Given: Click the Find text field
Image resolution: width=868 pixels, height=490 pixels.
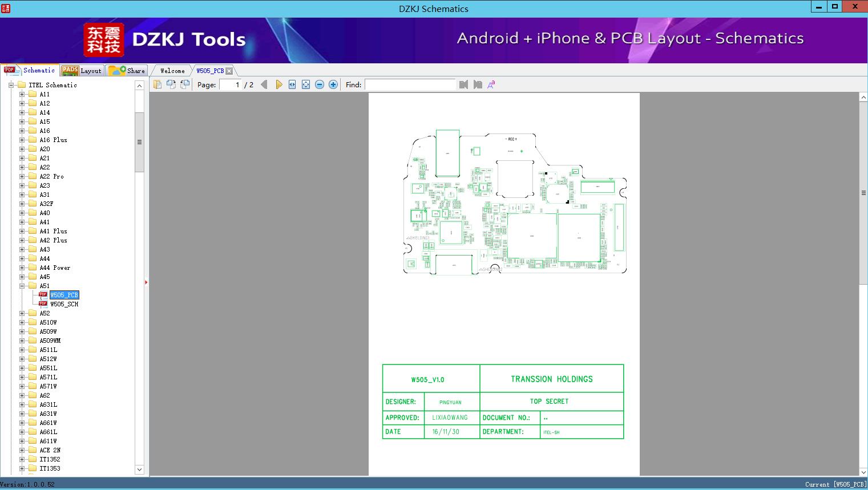Looking at the screenshot, I should [x=410, y=84].
